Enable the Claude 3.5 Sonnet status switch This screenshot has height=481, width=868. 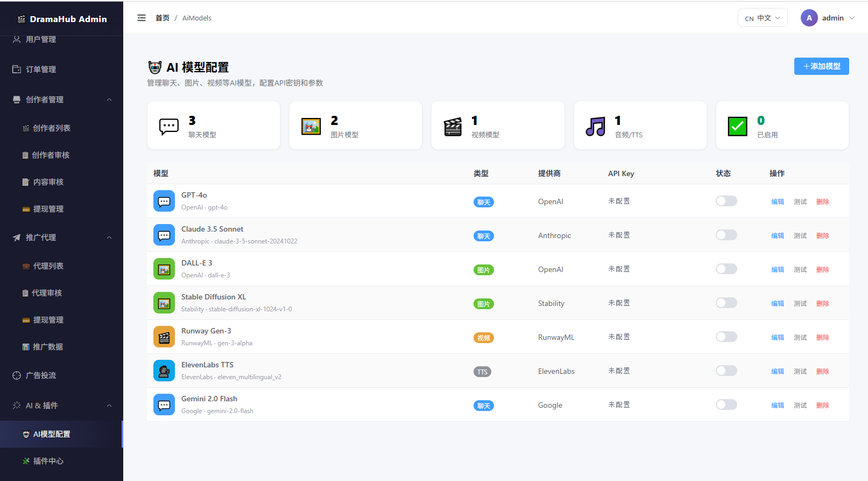(x=726, y=235)
